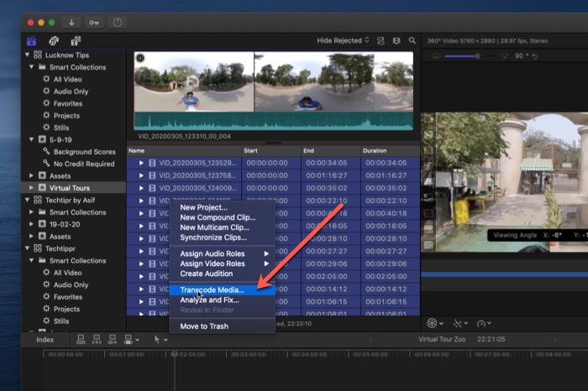Select Audio Only under Lucknow Tips

pos(71,91)
